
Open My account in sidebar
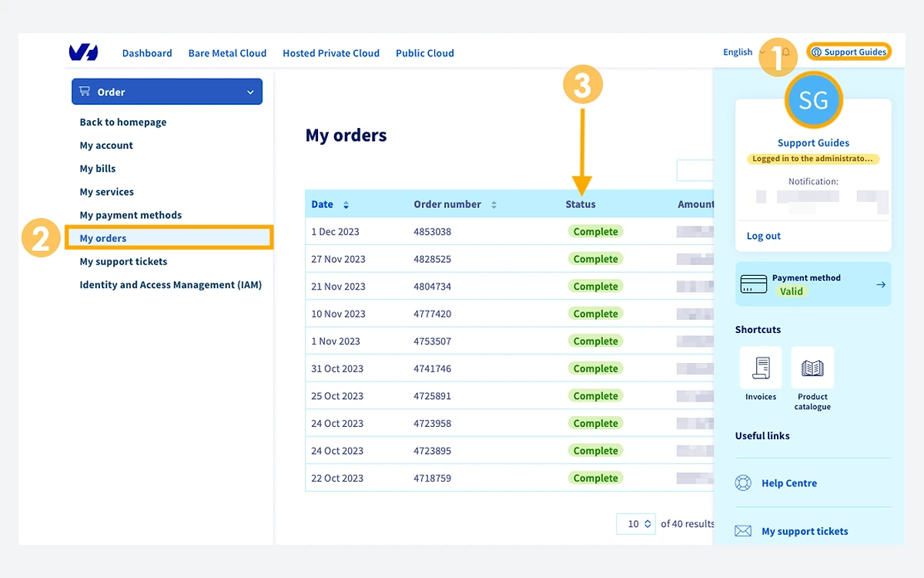click(106, 145)
